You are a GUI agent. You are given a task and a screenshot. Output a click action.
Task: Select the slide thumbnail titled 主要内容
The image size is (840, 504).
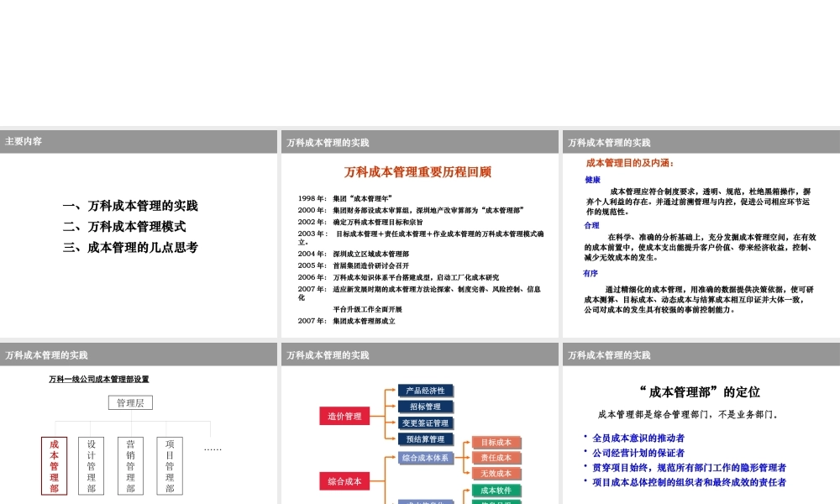pos(139,234)
